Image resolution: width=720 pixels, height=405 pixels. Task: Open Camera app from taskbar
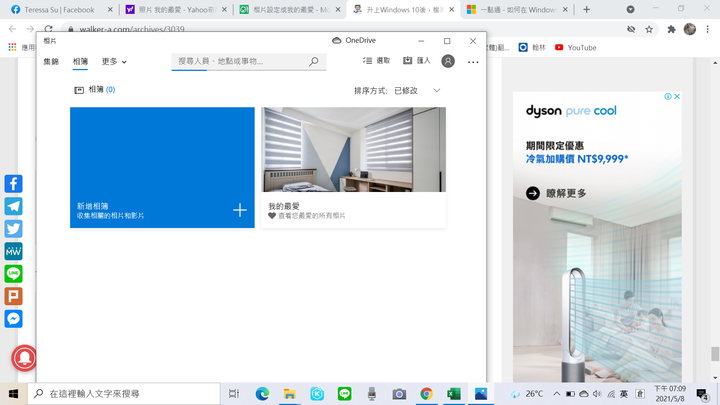(x=399, y=394)
